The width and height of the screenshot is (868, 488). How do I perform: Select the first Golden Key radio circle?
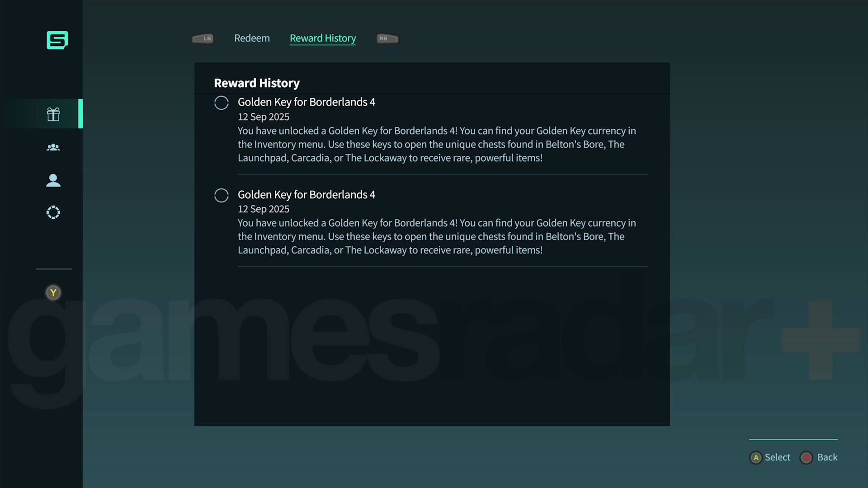coord(222,103)
